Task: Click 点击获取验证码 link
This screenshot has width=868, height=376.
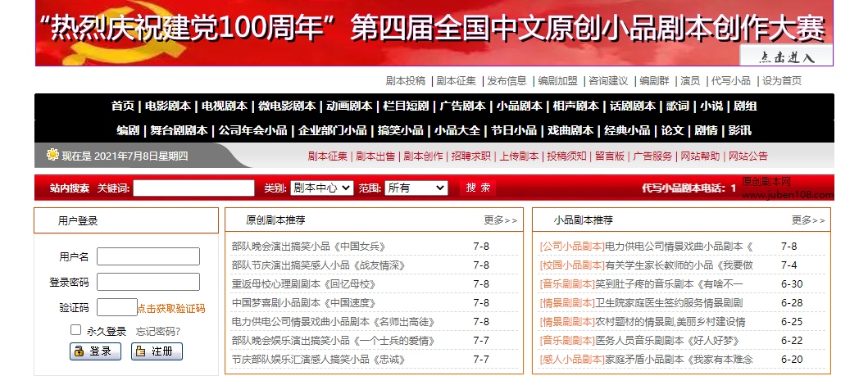Action: (171, 309)
